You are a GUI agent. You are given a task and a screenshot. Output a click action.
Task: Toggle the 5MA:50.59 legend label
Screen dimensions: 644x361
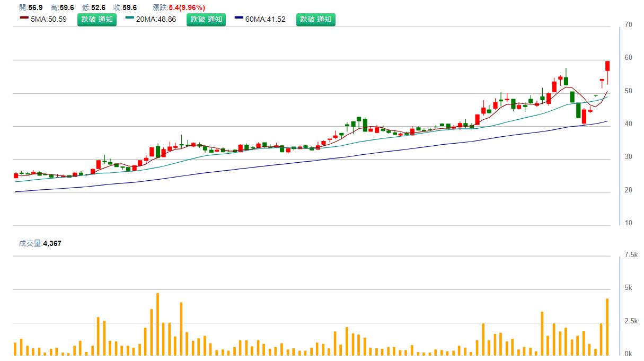tap(49, 20)
